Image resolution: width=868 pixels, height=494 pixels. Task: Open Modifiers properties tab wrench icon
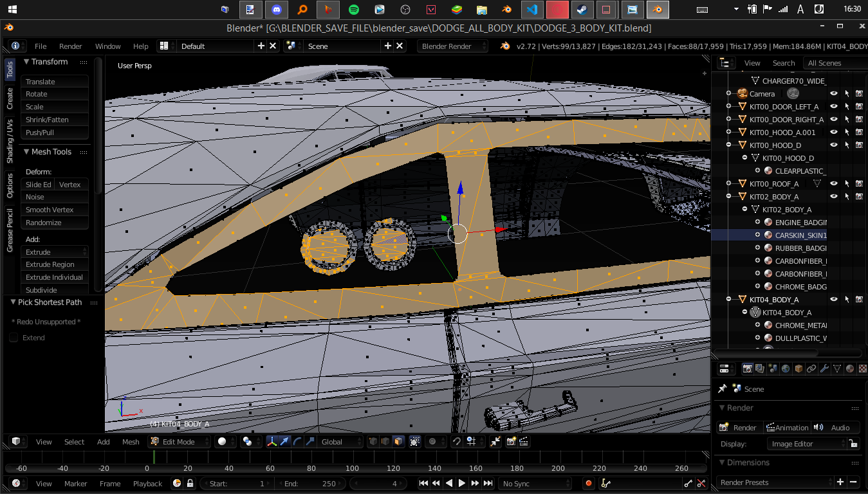pos(824,369)
